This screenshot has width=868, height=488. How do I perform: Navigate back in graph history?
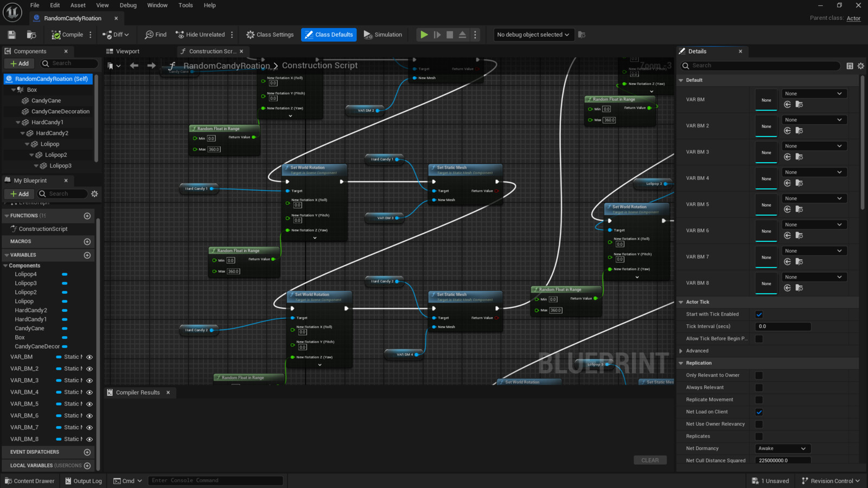(x=134, y=66)
